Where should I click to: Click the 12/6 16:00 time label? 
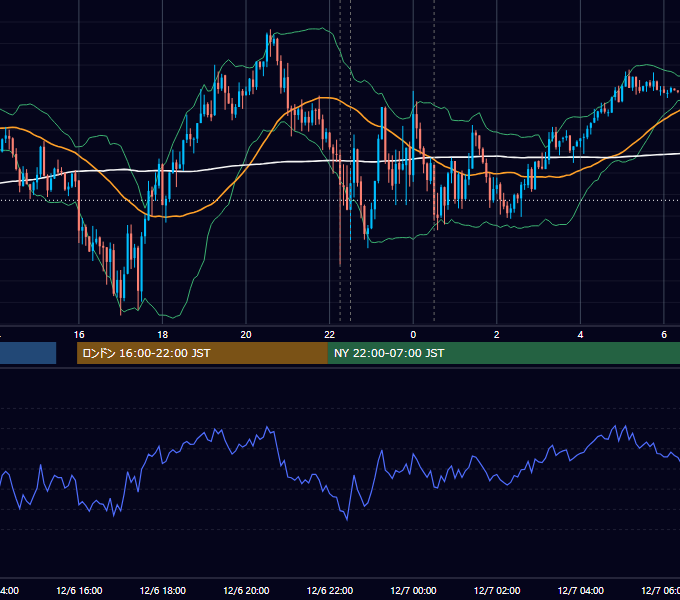79,590
